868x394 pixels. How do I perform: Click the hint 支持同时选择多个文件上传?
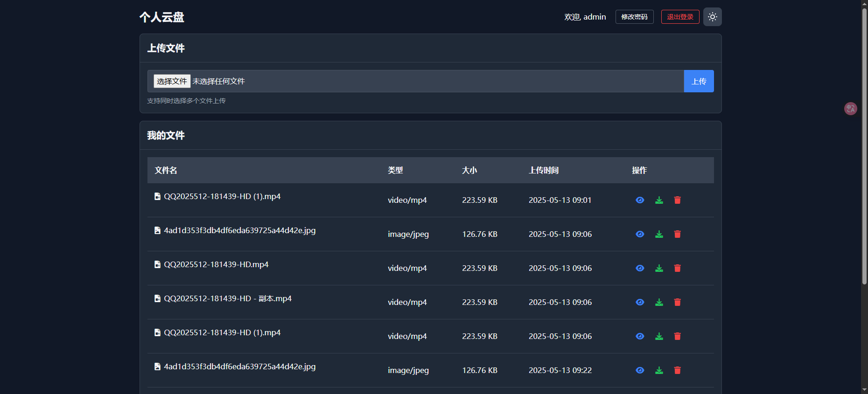[186, 101]
